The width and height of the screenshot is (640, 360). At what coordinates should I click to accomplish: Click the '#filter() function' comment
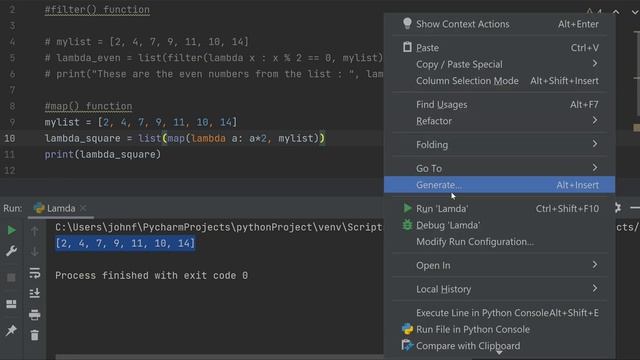[x=97, y=9]
